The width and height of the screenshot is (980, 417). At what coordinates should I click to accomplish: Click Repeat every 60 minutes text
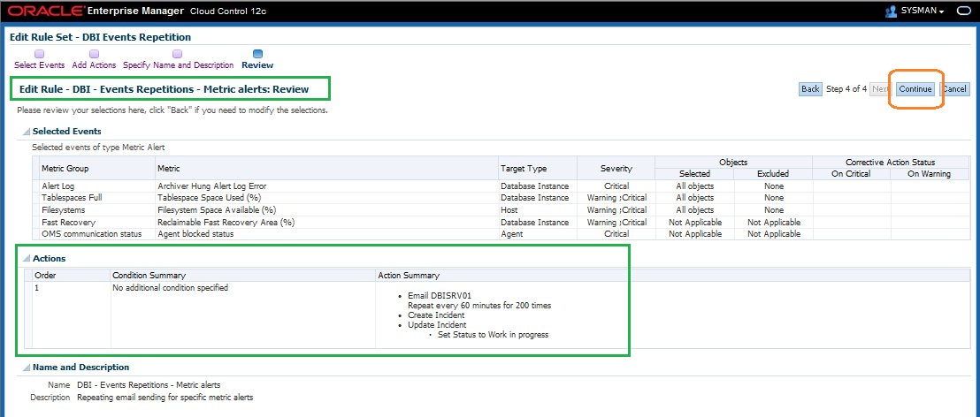point(479,306)
